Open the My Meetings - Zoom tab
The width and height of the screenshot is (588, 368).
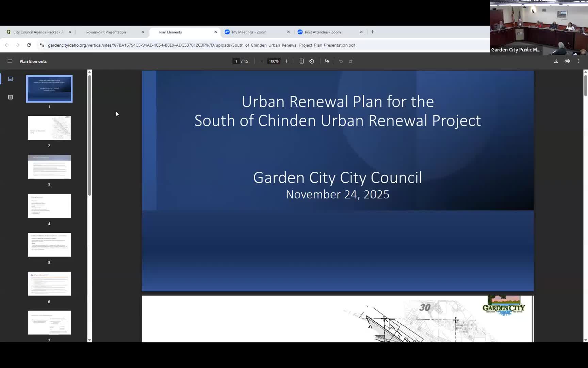pos(249,32)
